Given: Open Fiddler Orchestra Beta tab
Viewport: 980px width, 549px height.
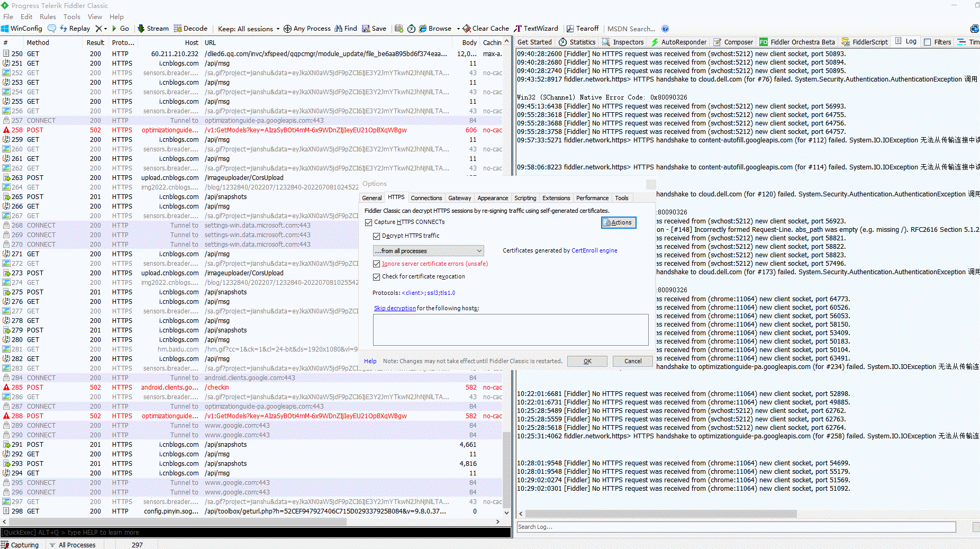Looking at the screenshot, I should pos(797,42).
